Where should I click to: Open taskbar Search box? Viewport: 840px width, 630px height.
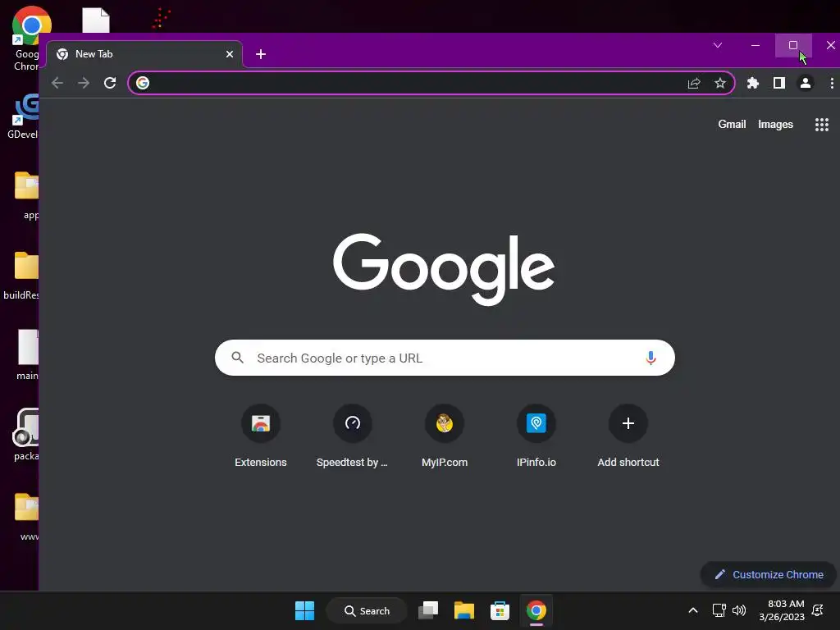coord(367,610)
